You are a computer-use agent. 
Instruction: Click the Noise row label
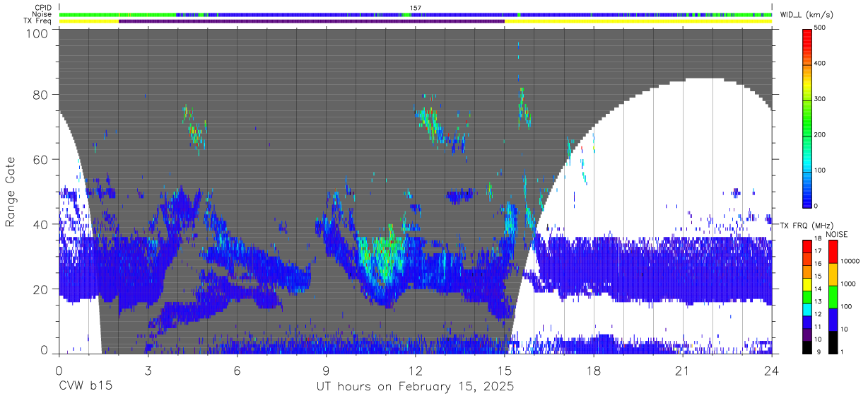42,14
